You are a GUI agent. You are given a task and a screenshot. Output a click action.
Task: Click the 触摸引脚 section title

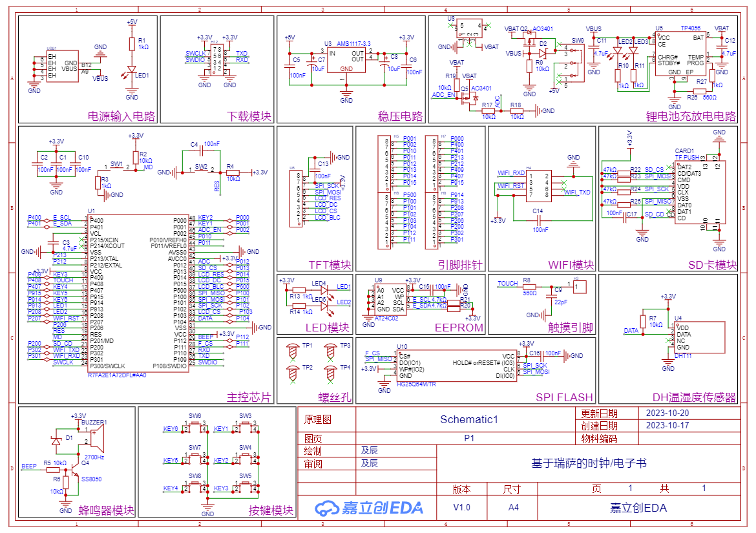click(571, 328)
